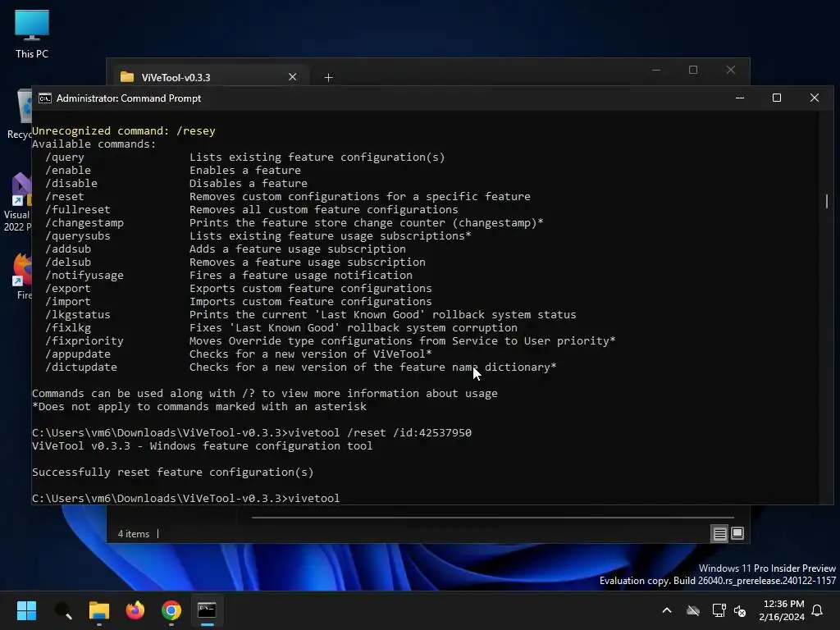Maximize the File Explorer window
Viewport: 840px width, 630px height.
tap(693, 71)
